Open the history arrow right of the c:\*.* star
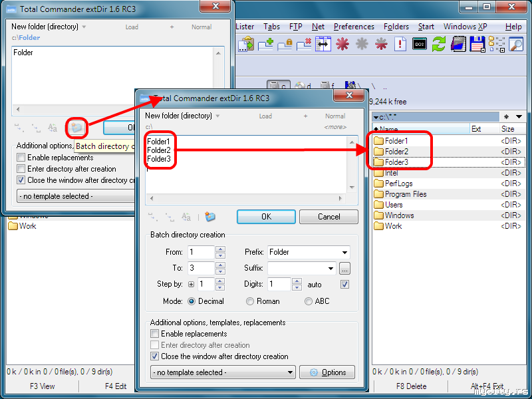 [x=519, y=117]
